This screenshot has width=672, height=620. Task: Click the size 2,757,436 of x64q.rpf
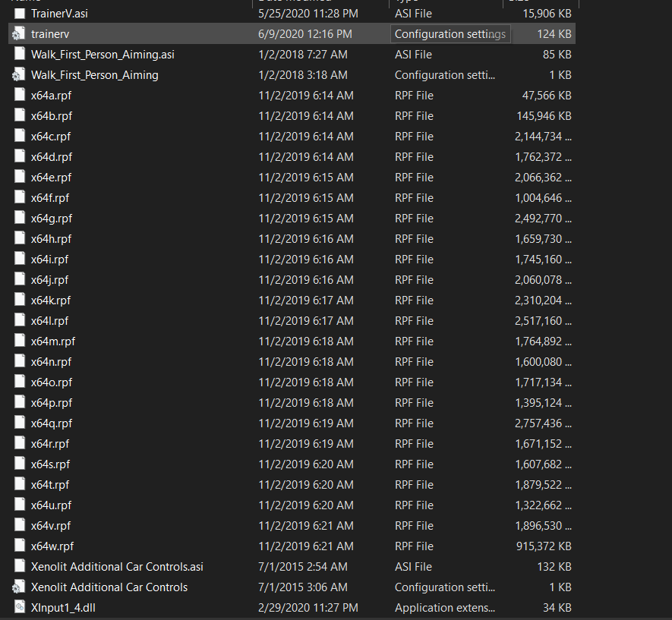[x=543, y=423]
